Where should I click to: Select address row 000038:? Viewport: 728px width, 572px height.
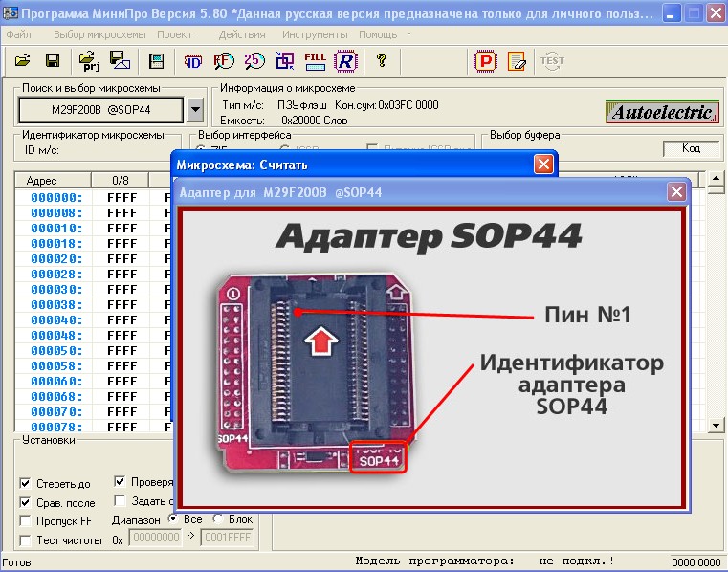click(x=56, y=305)
